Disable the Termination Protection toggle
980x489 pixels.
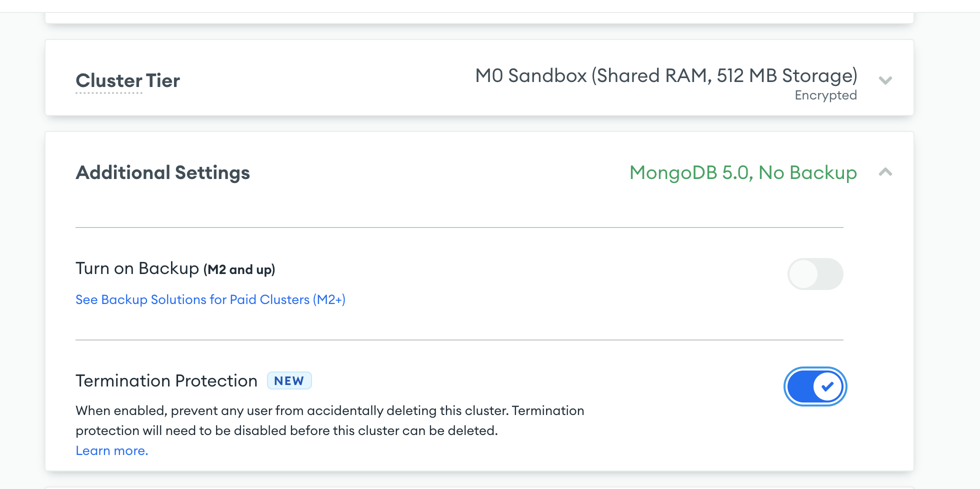[815, 386]
